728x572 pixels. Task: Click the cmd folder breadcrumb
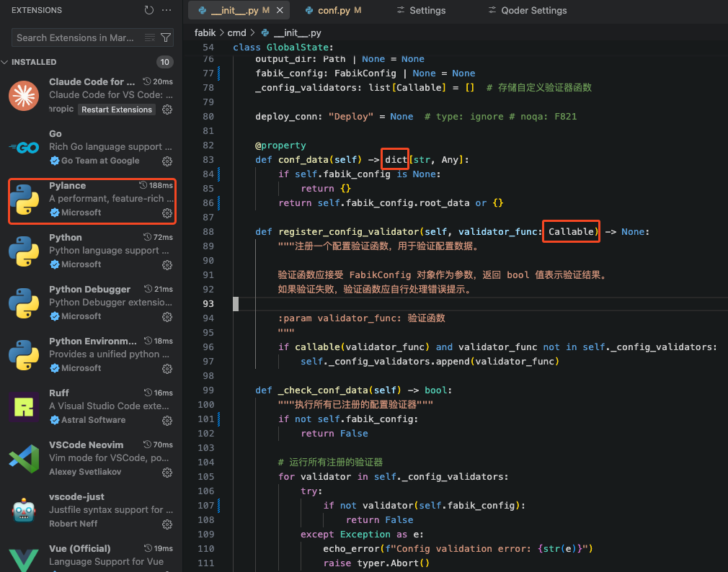tap(236, 33)
